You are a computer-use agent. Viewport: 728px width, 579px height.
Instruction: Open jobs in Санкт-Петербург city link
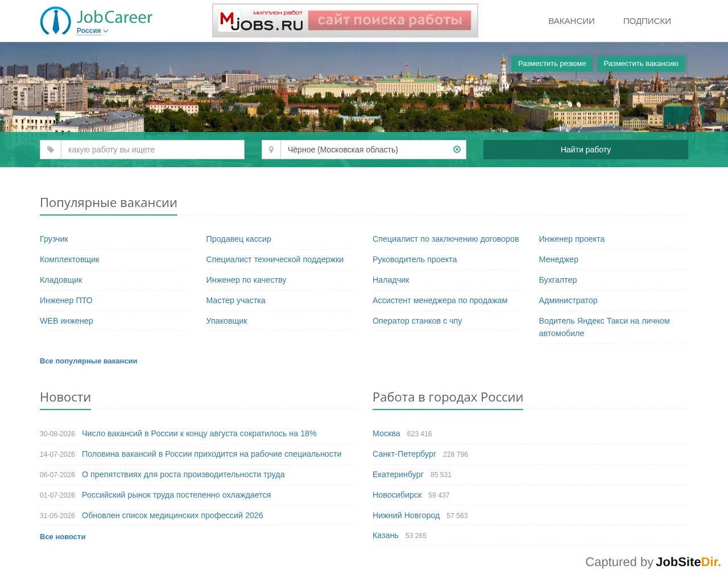point(404,454)
